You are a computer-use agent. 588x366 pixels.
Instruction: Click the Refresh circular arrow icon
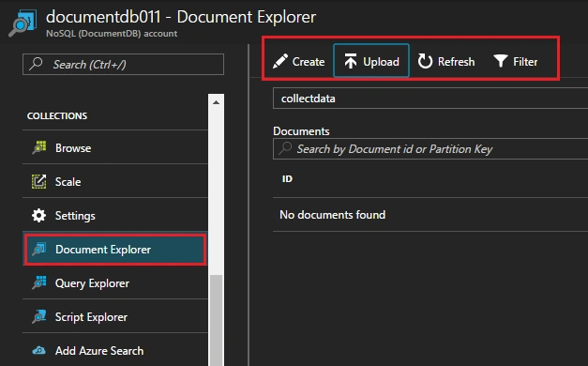pyautogui.click(x=425, y=61)
